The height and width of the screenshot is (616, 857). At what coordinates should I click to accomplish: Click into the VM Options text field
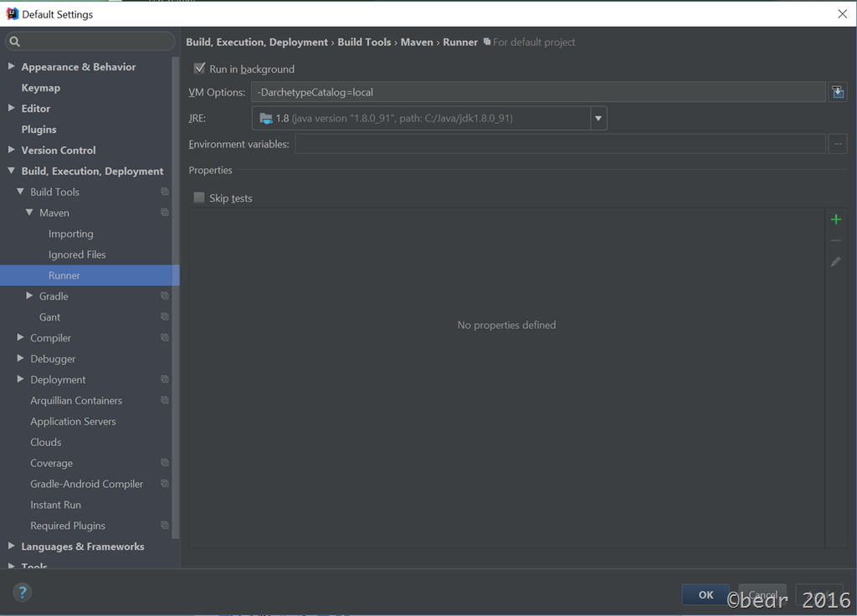click(537, 92)
